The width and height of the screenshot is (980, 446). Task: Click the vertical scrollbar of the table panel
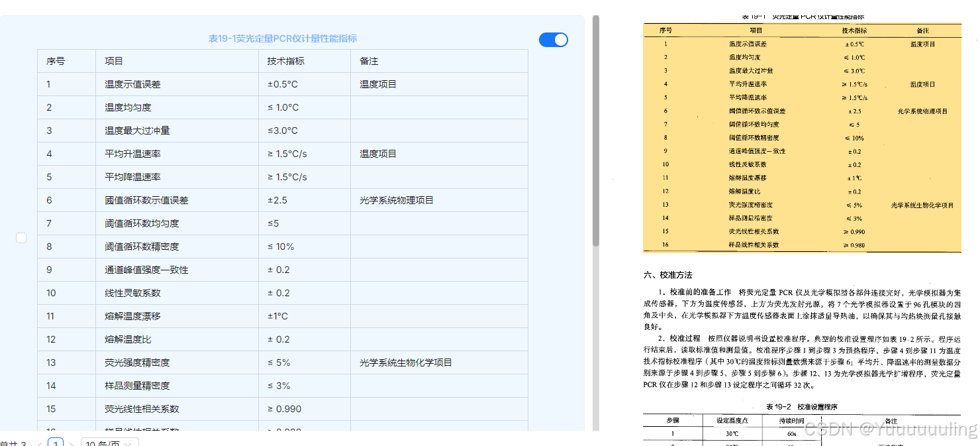595,131
